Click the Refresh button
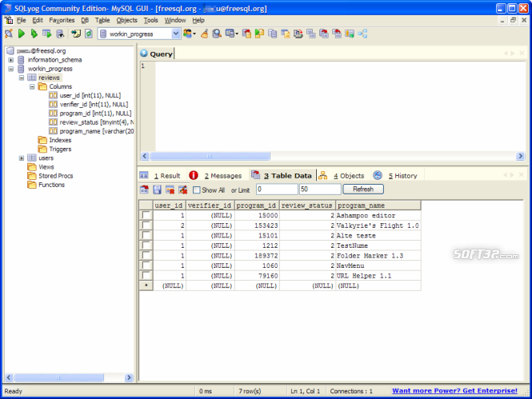 click(363, 190)
